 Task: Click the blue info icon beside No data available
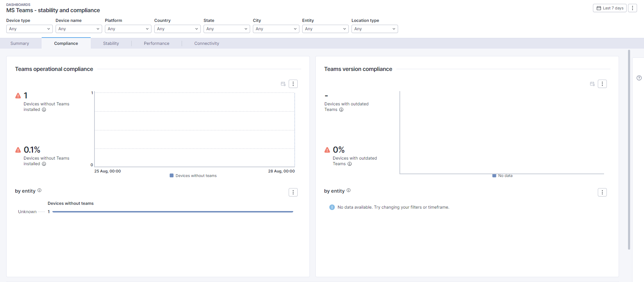(332, 207)
